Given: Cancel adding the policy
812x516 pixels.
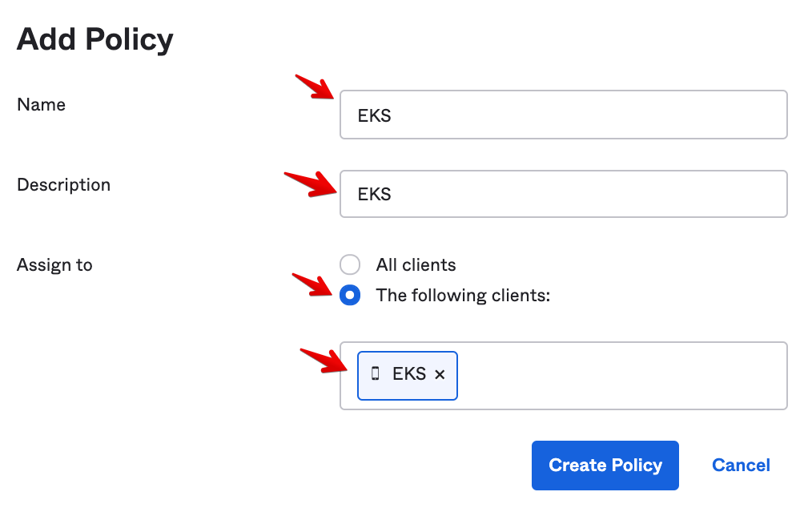Looking at the screenshot, I should tap(741, 466).
